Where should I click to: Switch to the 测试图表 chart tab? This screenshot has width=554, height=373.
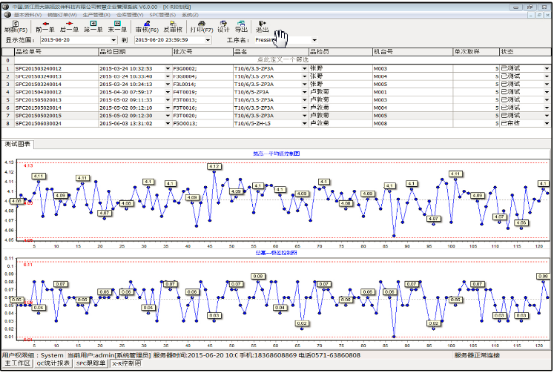point(18,144)
